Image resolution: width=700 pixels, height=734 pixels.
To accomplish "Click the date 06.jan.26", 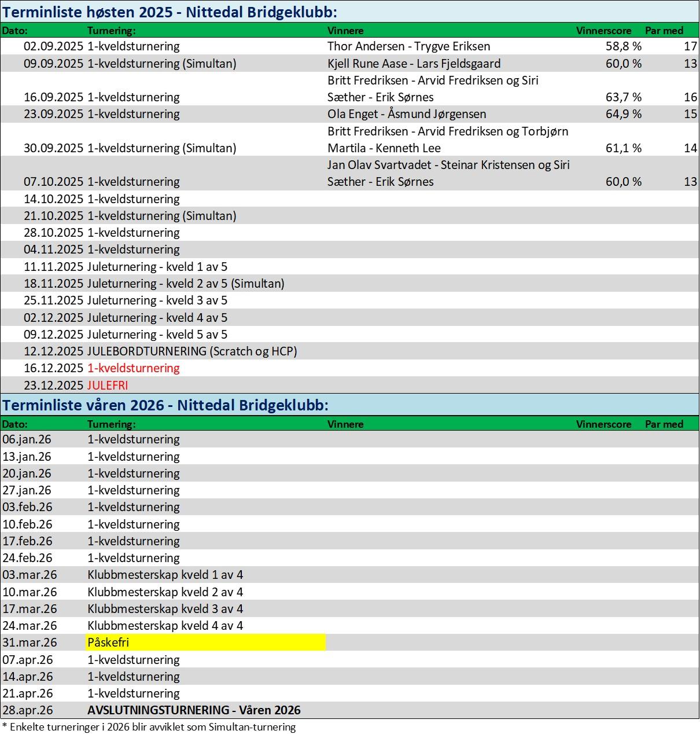I will [x=27, y=439].
